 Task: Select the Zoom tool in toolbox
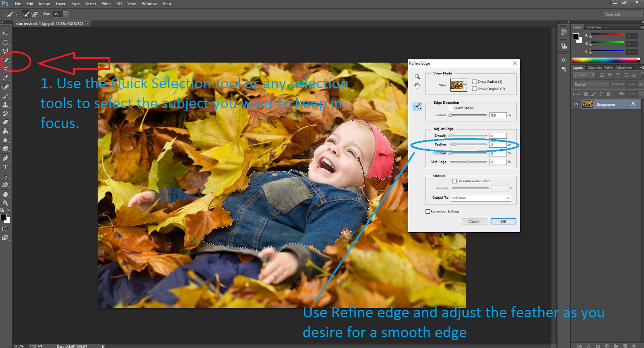pos(5,203)
